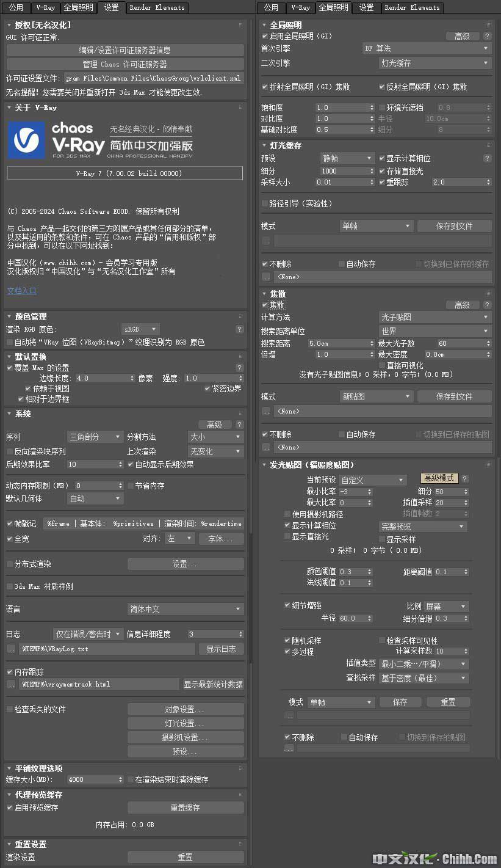Viewport: 501px width, 868px height.
Task: Open the 文档入口 link
Action: click(22, 291)
